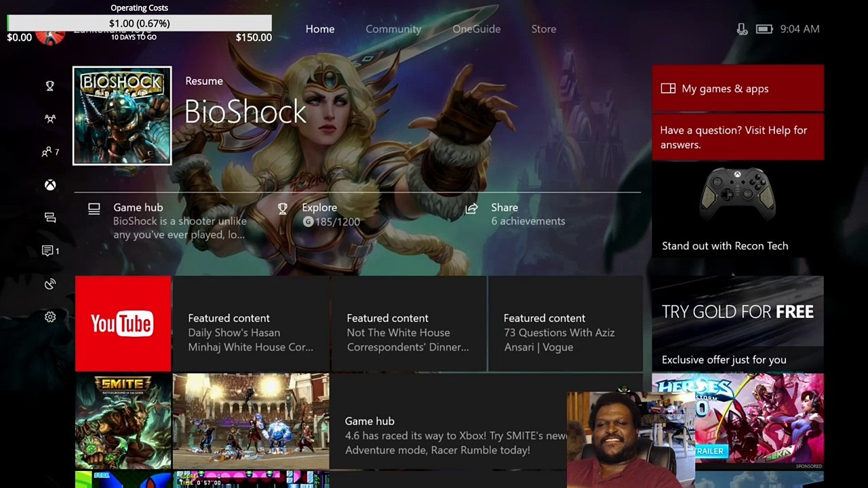
Task: Click the "10 DAYS TO GO" label
Action: point(134,37)
